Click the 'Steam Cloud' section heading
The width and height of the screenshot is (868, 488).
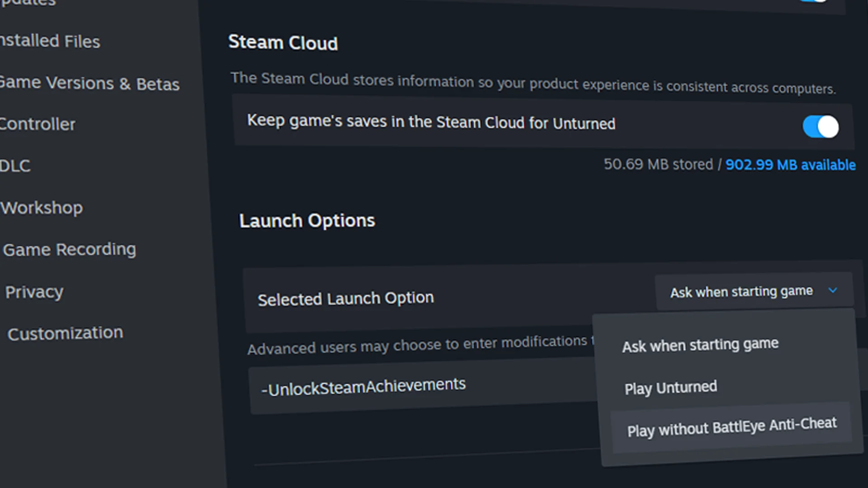(x=283, y=43)
